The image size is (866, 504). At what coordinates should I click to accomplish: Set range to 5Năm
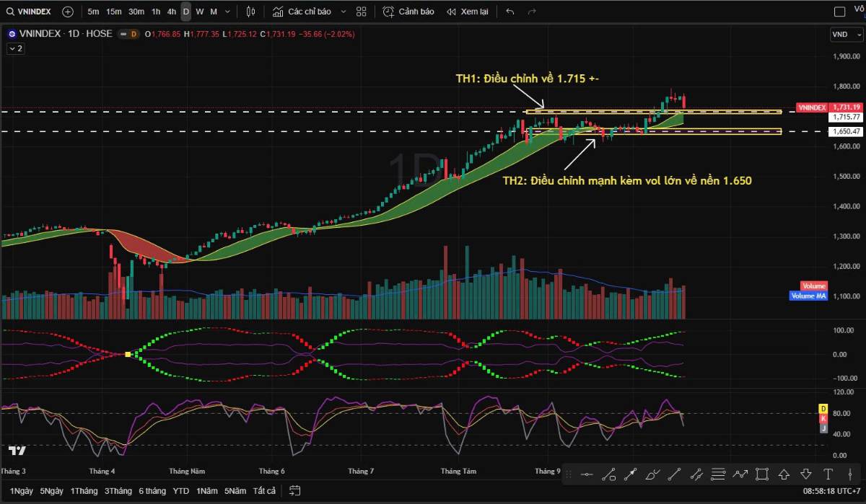coord(236,491)
